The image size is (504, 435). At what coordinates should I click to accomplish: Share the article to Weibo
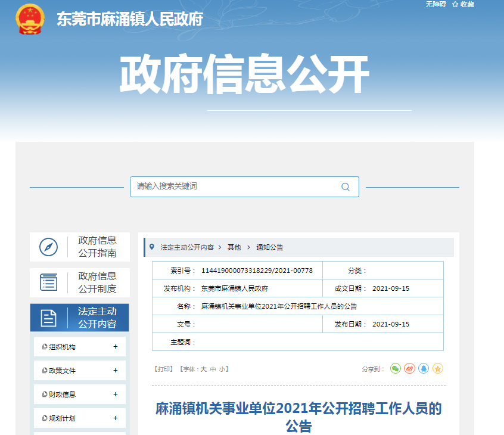(x=410, y=369)
